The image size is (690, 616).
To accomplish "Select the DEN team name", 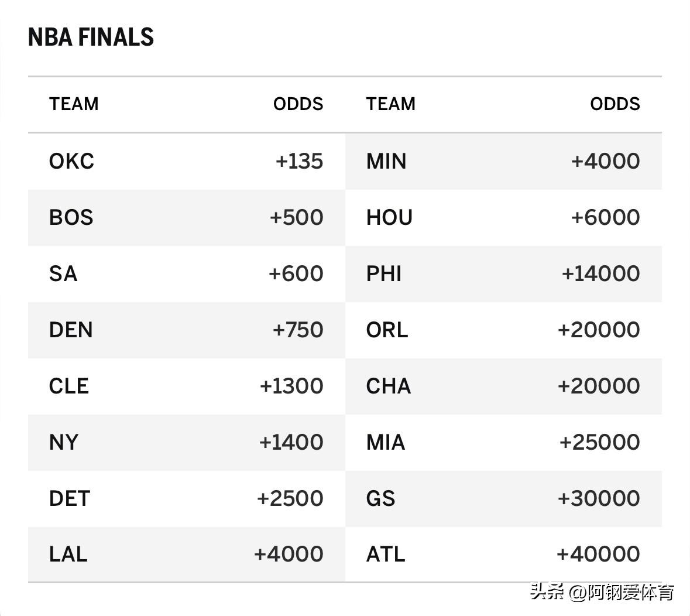I will [71, 330].
